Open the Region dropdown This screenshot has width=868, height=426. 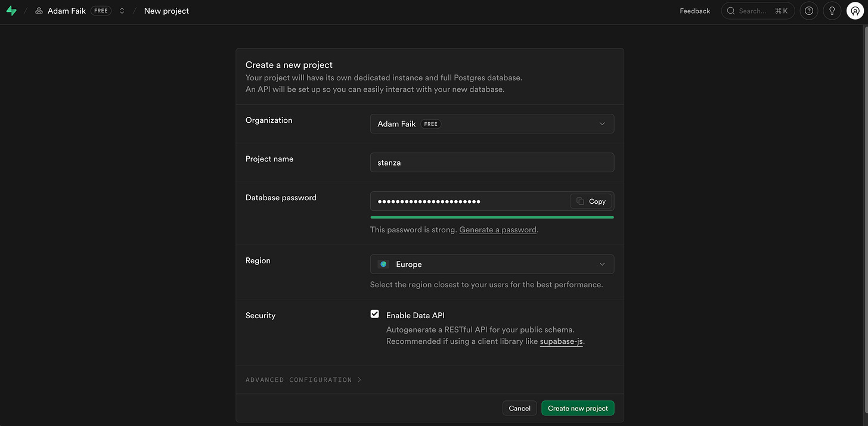tap(492, 264)
